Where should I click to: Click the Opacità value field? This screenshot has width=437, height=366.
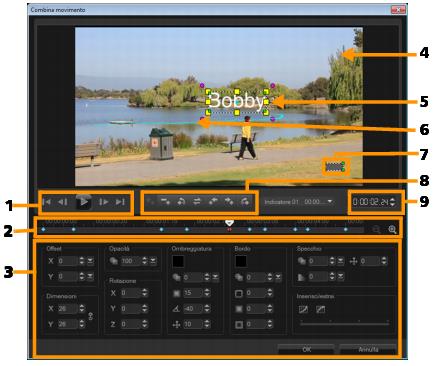pyautogui.click(x=131, y=261)
